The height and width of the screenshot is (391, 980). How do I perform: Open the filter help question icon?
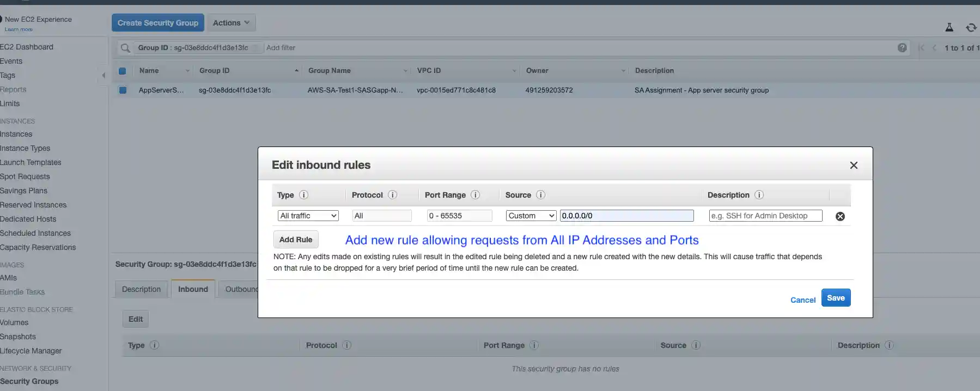pos(902,48)
